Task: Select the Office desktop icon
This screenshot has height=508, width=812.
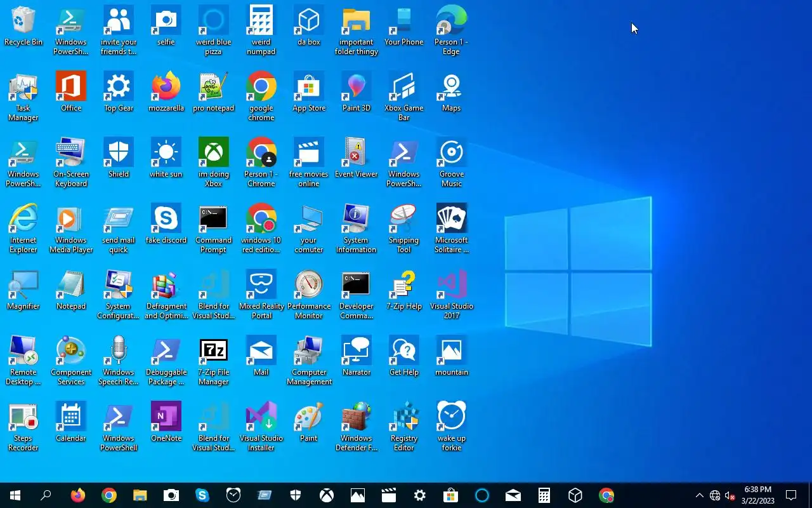Action: [71, 93]
